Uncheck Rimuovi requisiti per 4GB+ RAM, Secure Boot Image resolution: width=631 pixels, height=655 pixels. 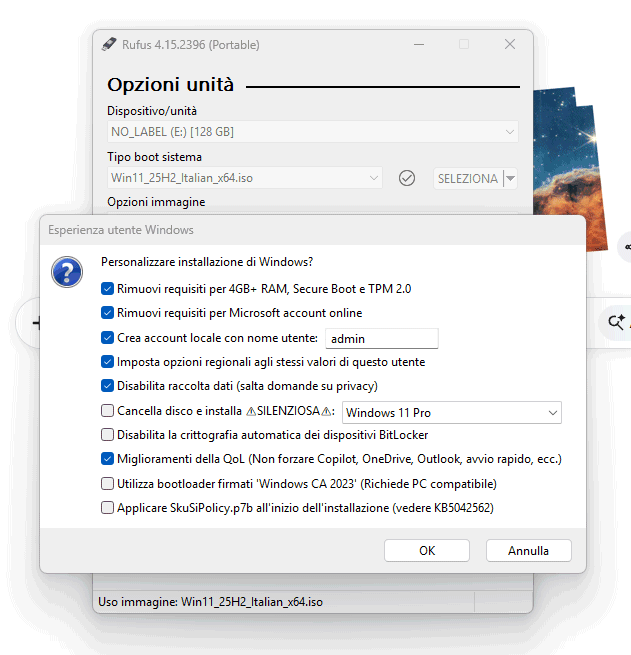107,289
